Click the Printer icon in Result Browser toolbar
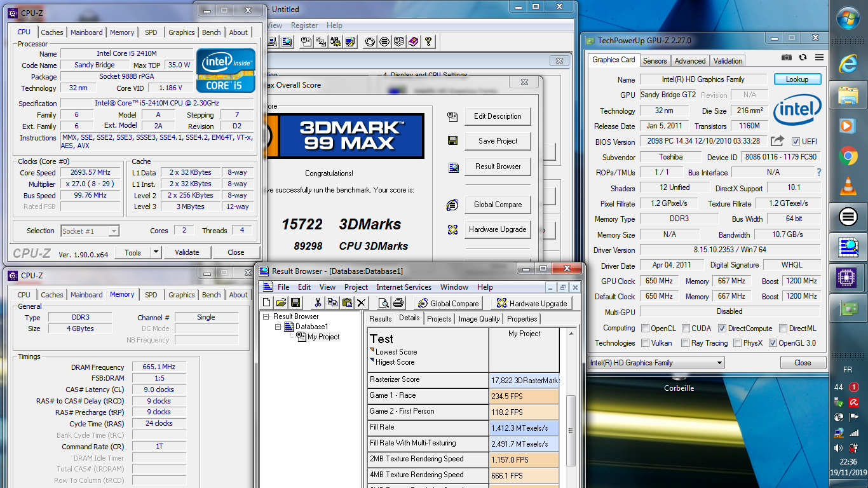 [x=398, y=303]
